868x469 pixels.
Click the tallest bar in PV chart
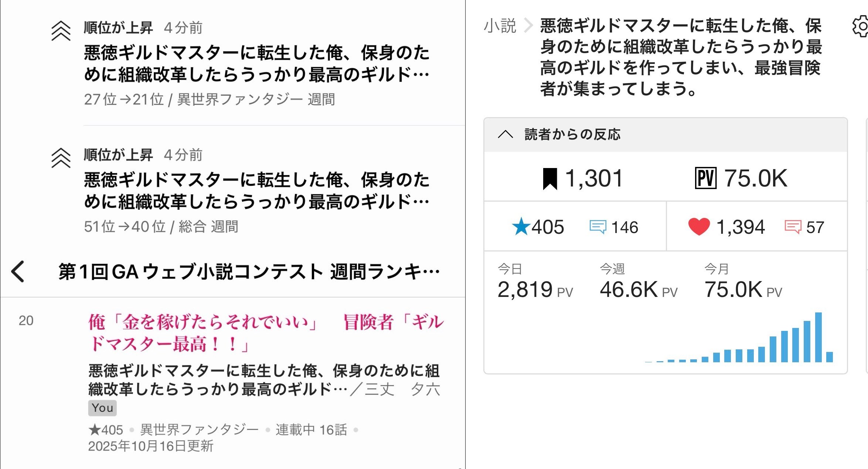click(818, 337)
